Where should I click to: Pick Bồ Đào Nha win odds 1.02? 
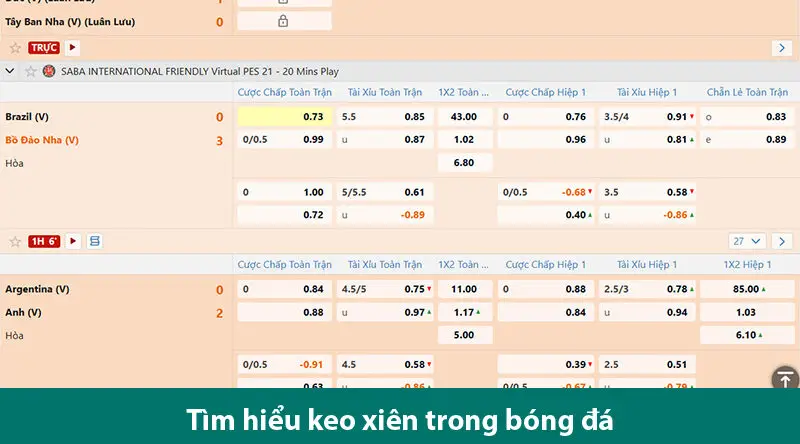[464, 139]
